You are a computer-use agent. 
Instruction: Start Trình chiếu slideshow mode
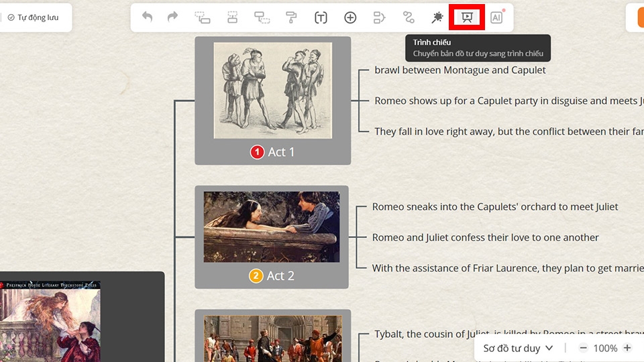pos(467,17)
